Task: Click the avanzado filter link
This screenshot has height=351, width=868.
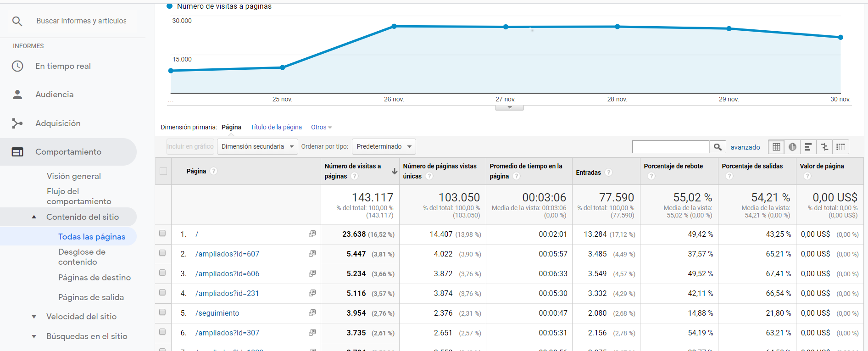Action: 745,147
